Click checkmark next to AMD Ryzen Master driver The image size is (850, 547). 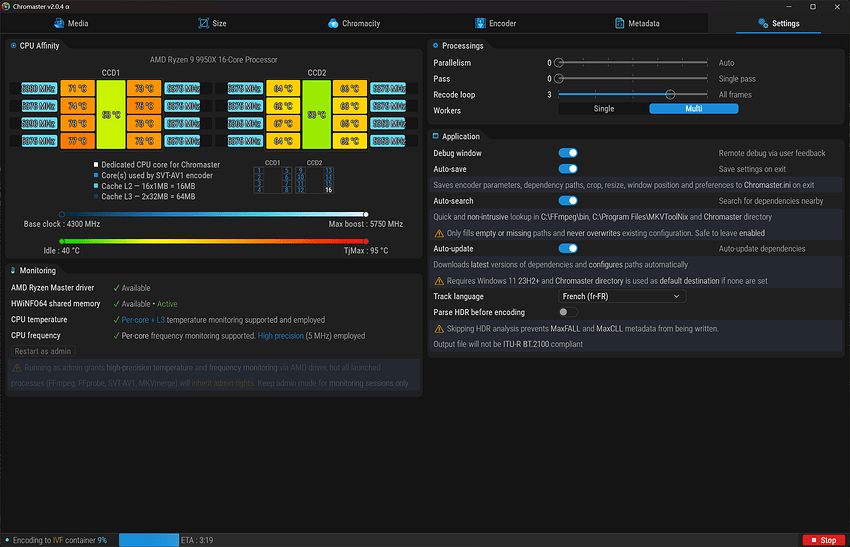[116, 288]
